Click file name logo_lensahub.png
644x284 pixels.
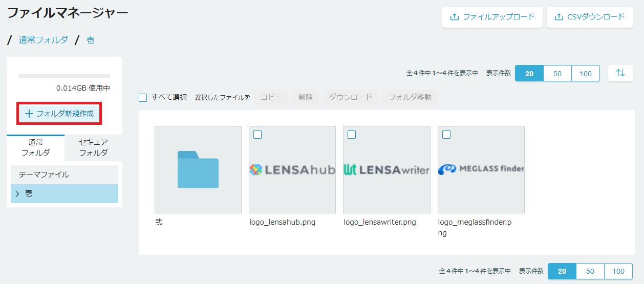283,222
